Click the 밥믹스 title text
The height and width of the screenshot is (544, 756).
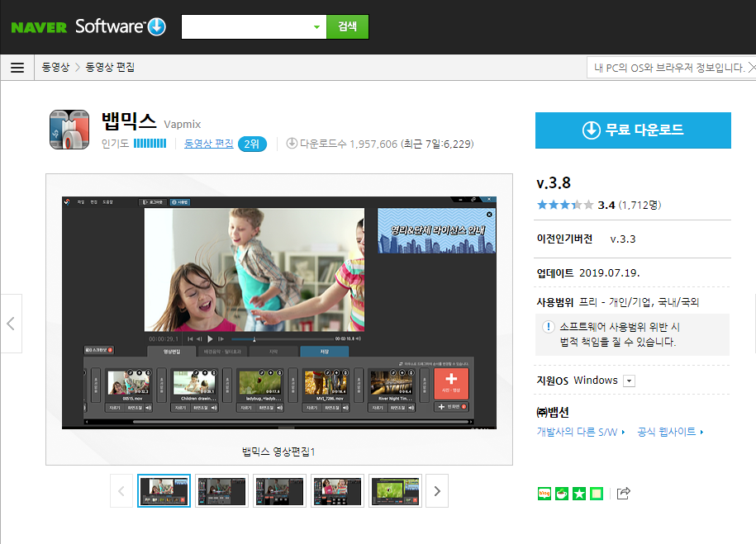(129, 121)
